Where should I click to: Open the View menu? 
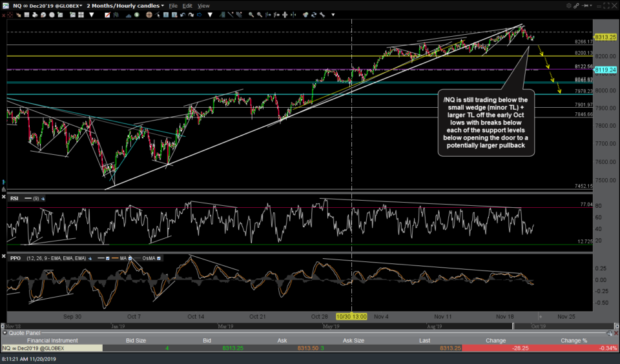(203, 6)
